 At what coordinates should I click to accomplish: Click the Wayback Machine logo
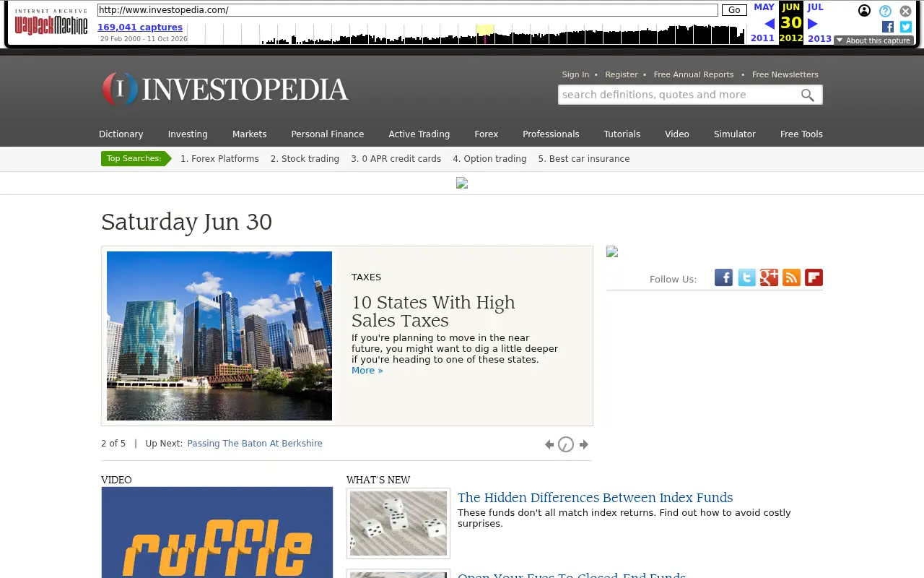point(51,22)
